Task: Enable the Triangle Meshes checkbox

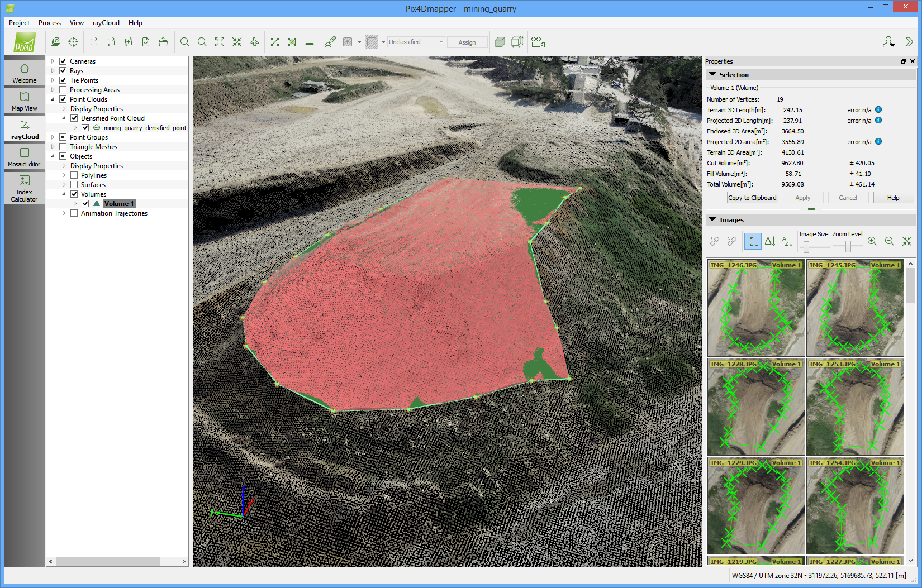Action: click(63, 147)
